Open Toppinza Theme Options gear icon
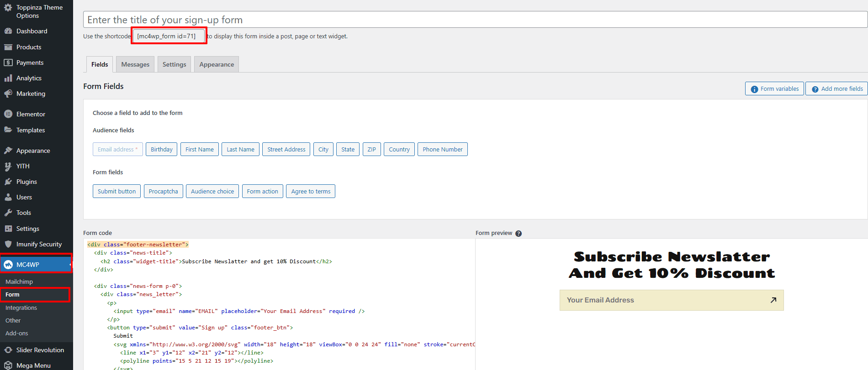 (8, 8)
